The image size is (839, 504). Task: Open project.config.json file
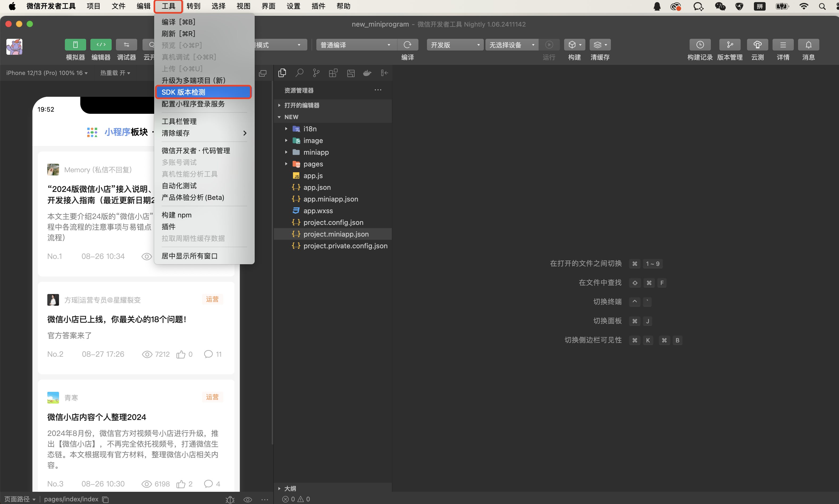click(333, 222)
